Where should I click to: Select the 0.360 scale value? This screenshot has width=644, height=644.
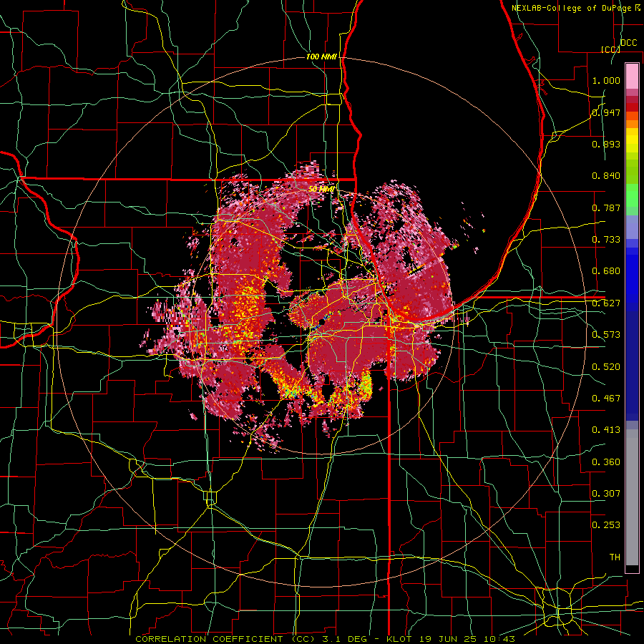[606, 462]
